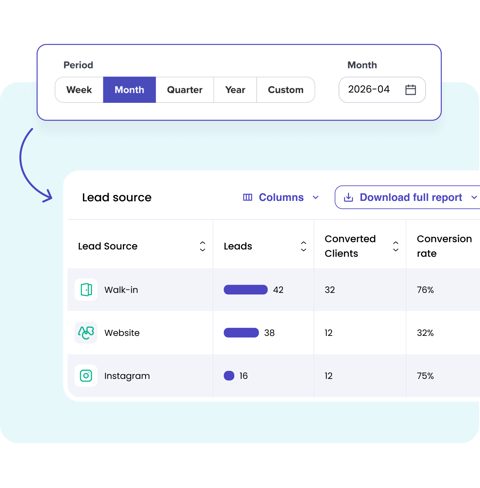480x488 pixels.
Task: Select the Month period tab
Action: [129, 90]
